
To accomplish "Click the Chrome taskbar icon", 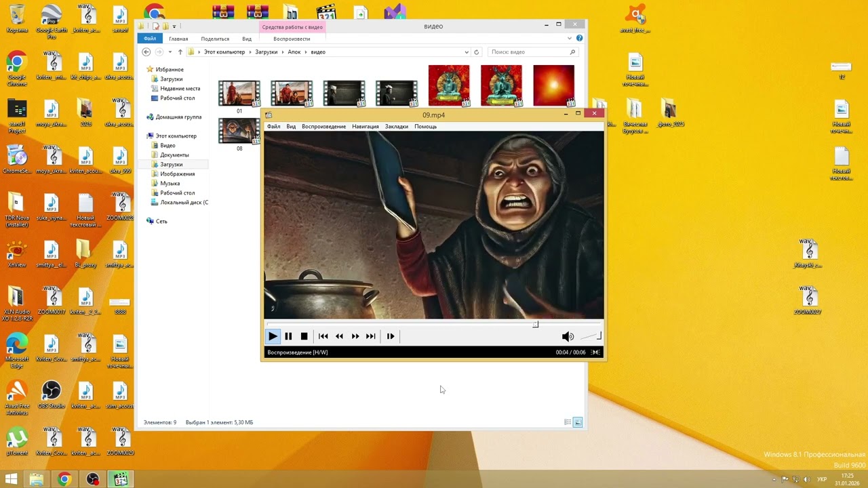I will click(64, 479).
